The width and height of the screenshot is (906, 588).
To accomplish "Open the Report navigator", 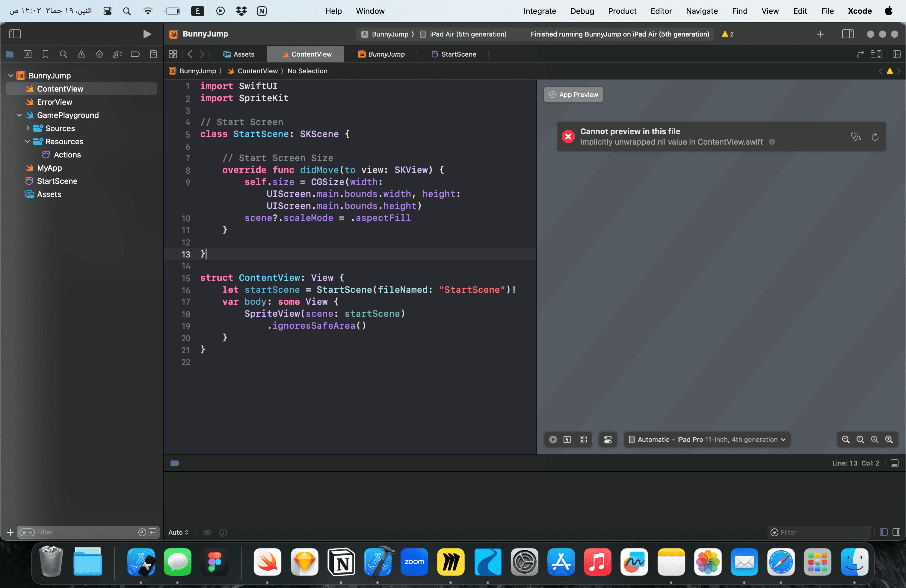I will click(153, 54).
